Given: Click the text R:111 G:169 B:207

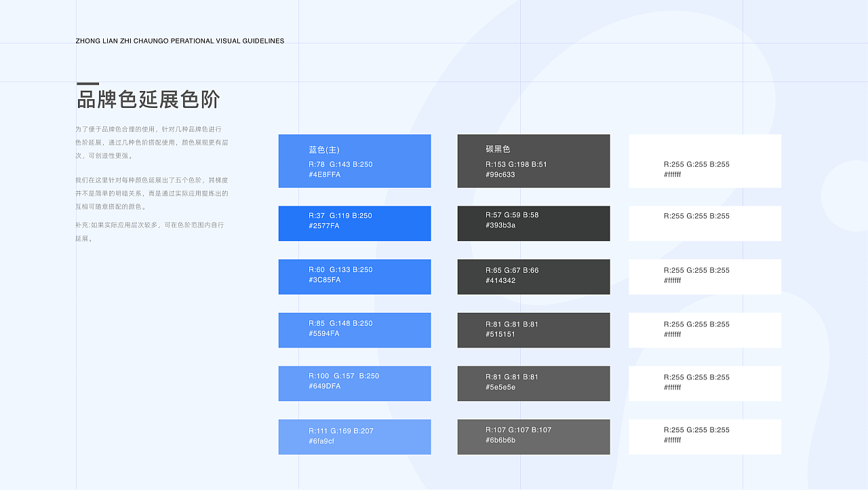Looking at the screenshot, I should coord(341,431).
